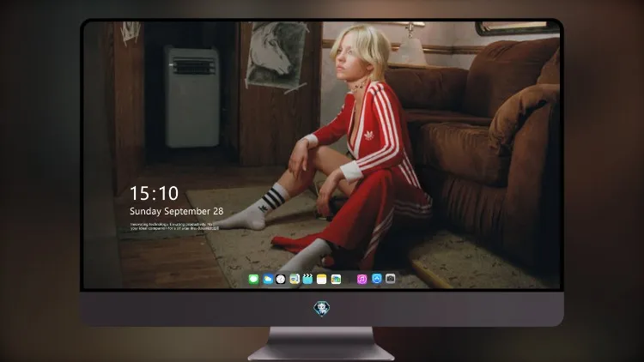Open the green Messages app in the dock
Screen dimensions: 644x362
[x=253, y=280]
